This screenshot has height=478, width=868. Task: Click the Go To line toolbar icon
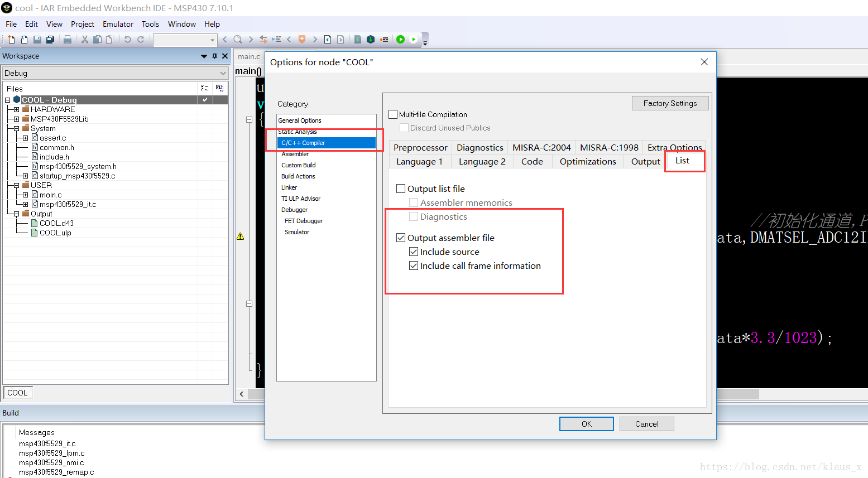pos(276,40)
